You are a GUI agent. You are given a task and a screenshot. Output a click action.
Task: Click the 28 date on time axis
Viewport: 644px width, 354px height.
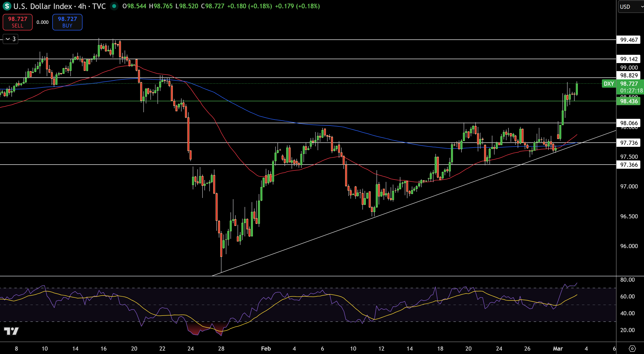[x=221, y=348]
